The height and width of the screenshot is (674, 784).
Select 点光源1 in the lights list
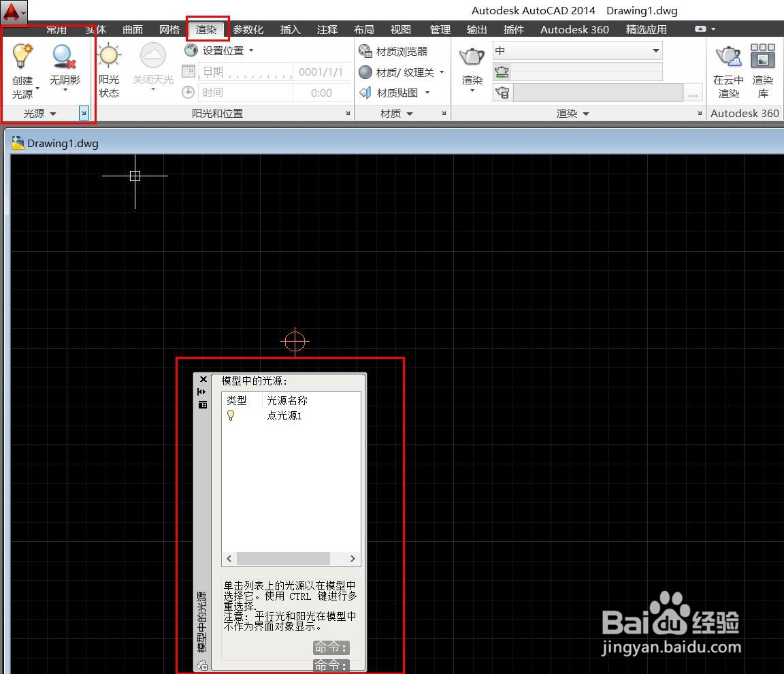(x=284, y=415)
